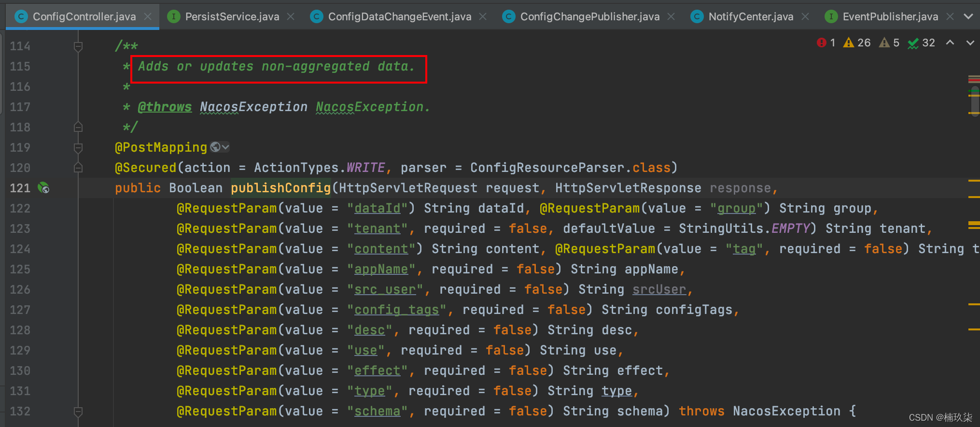Click the gutter web endpoint icon on line 121
Image resolution: width=980 pixels, height=427 pixels.
coord(43,188)
